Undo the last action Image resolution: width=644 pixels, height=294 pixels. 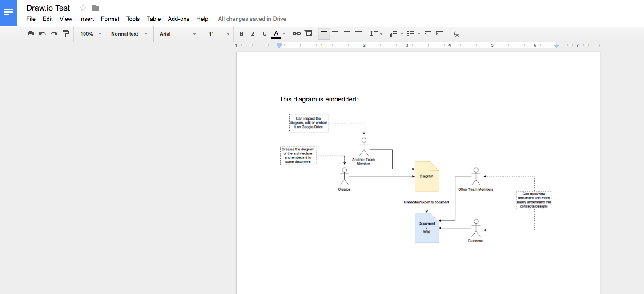[42, 34]
